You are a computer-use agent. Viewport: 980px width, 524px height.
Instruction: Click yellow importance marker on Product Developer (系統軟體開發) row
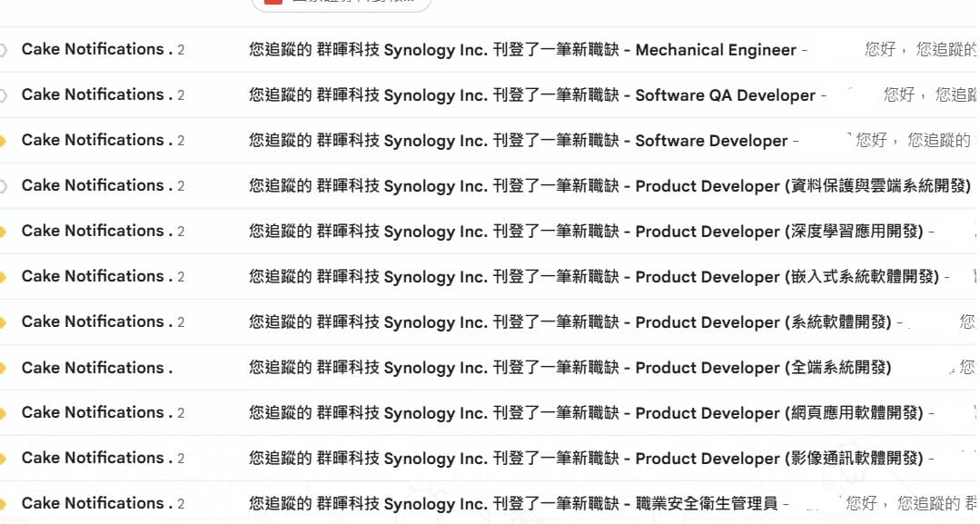point(3,322)
